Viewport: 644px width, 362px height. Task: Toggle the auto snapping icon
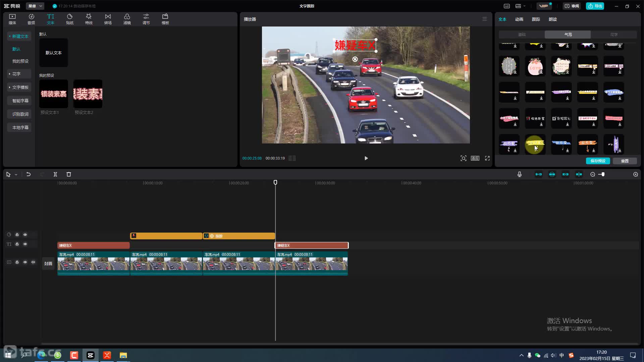(x=552, y=174)
